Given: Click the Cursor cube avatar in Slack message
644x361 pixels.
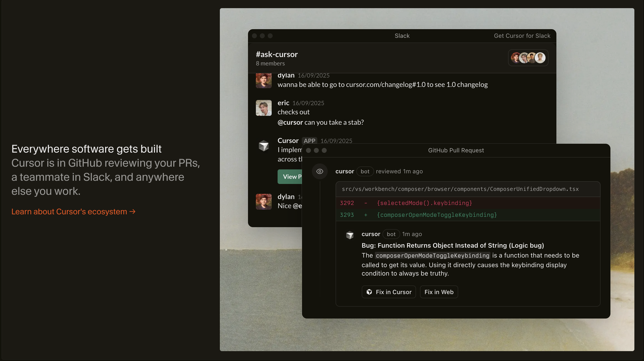Looking at the screenshot, I should point(264,146).
